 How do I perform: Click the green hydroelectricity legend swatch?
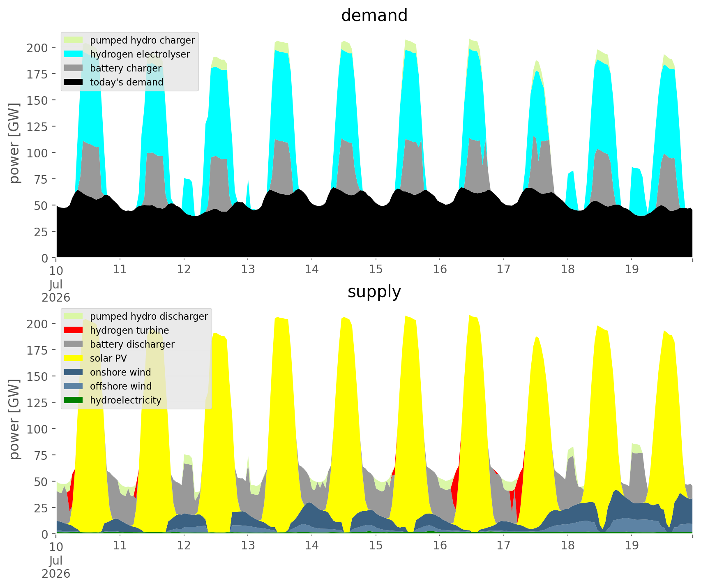click(x=74, y=400)
